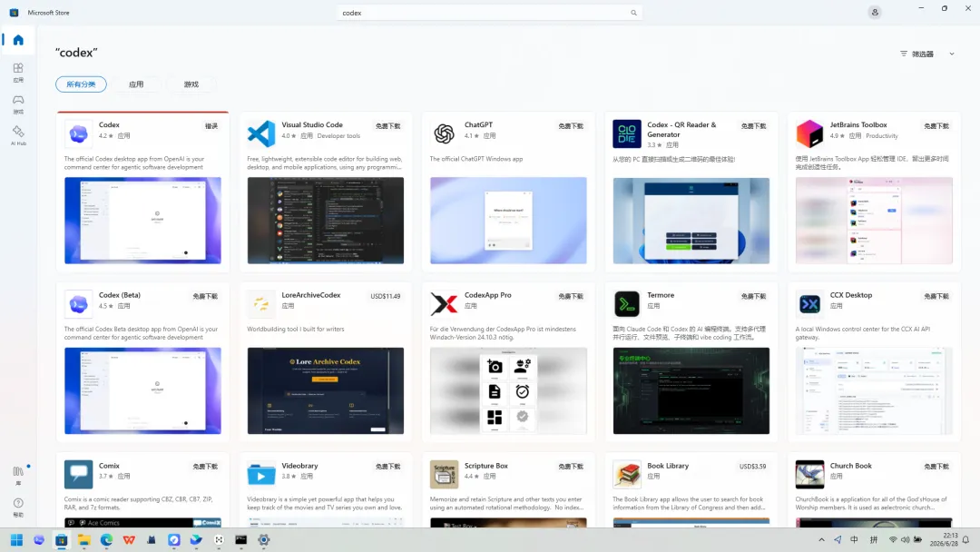Open the AI Hub sidebar icon

18,135
